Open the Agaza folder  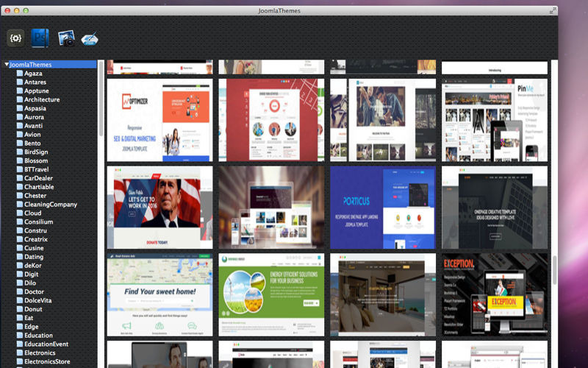coord(33,73)
